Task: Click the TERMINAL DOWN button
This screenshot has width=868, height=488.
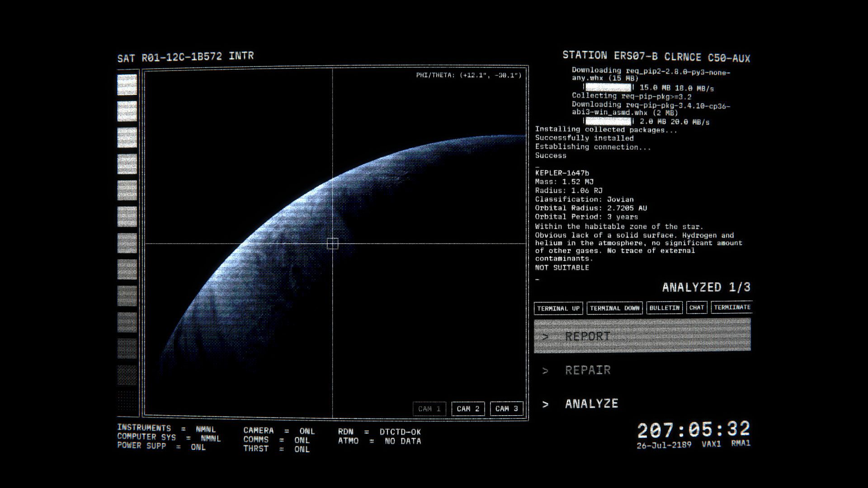Action: coord(614,308)
